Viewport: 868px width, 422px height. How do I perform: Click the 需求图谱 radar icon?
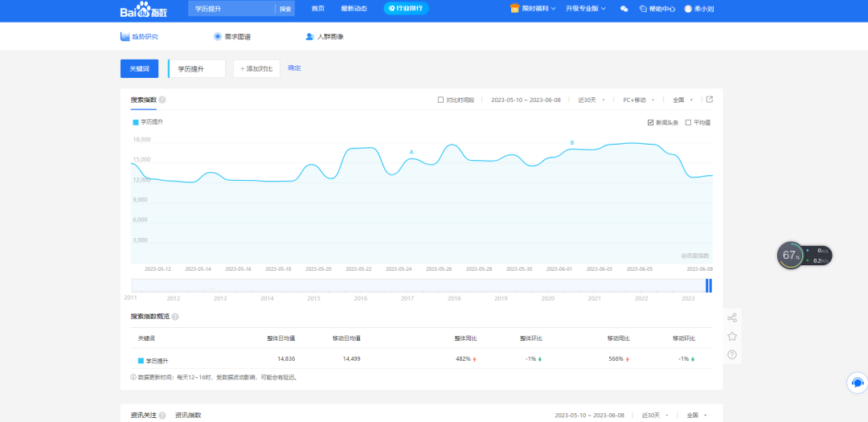(218, 36)
